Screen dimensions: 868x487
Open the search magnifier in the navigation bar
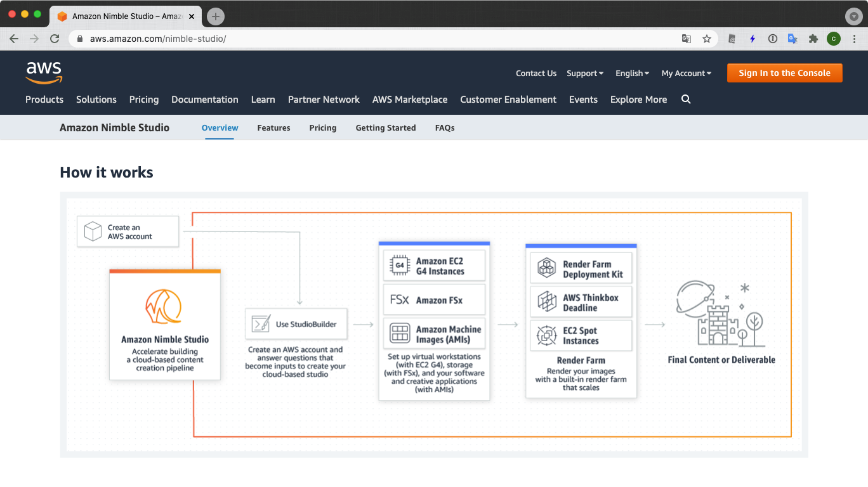tap(686, 100)
